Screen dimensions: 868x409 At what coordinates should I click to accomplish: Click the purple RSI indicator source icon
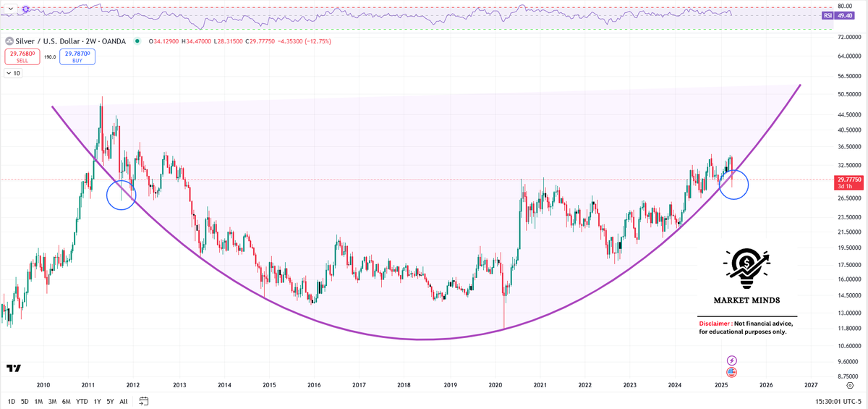pos(27,9)
